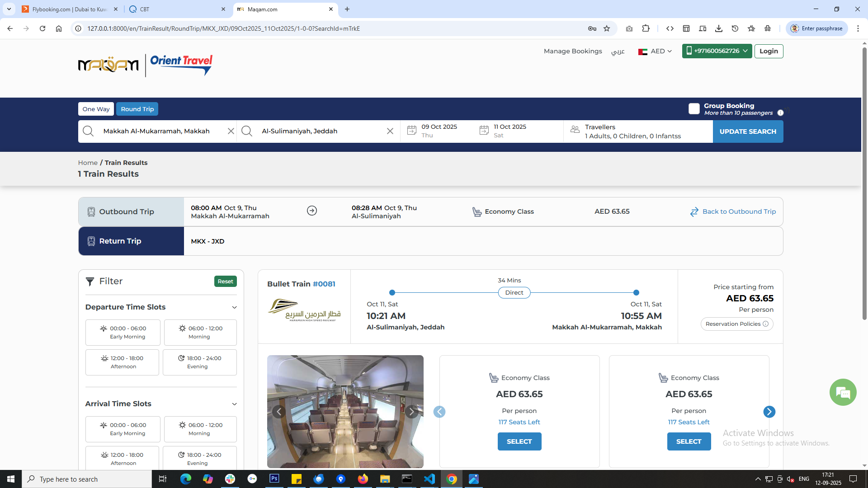
Task: Clear the Makkah Al-Mukarramah origin field
Action: pos(231,131)
